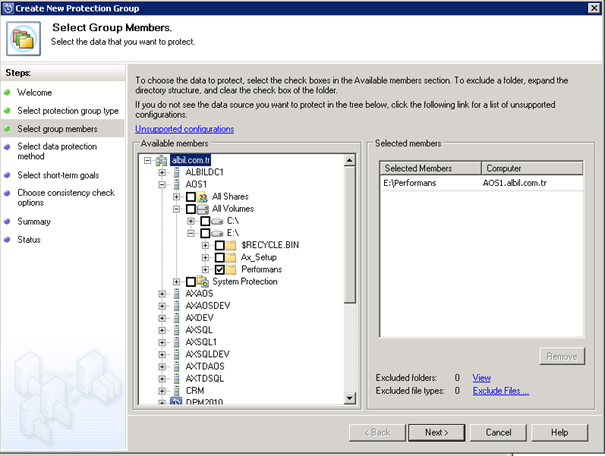Click the AXSQL server icon
The image size is (605, 456).
tap(176, 330)
